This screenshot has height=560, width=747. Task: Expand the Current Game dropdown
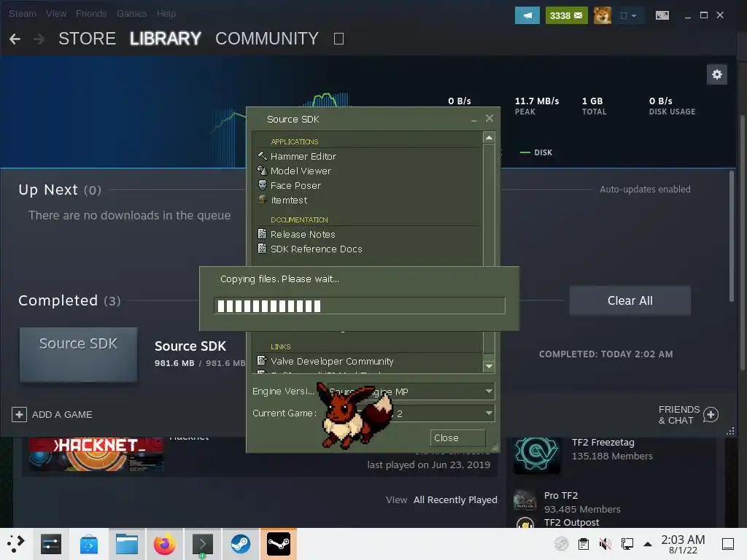pyautogui.click(x=489, y=413)
